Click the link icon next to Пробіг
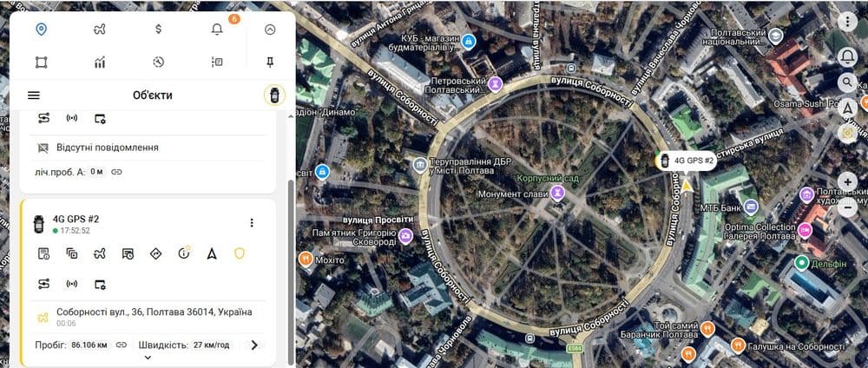 (122, 345)
